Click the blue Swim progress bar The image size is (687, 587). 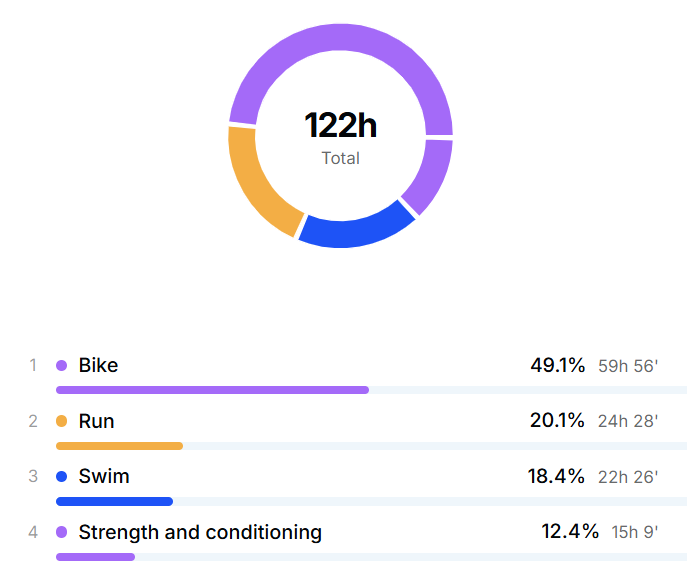(114, 501)
